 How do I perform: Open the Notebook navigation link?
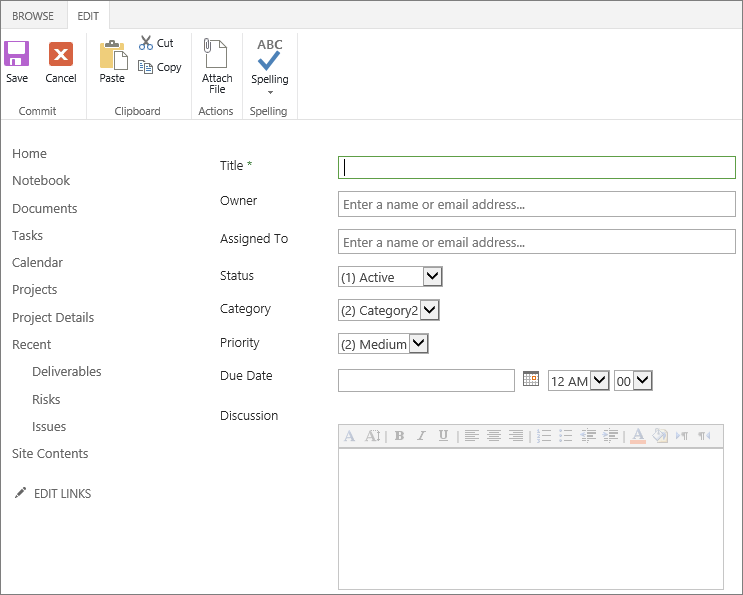[41, 180]
